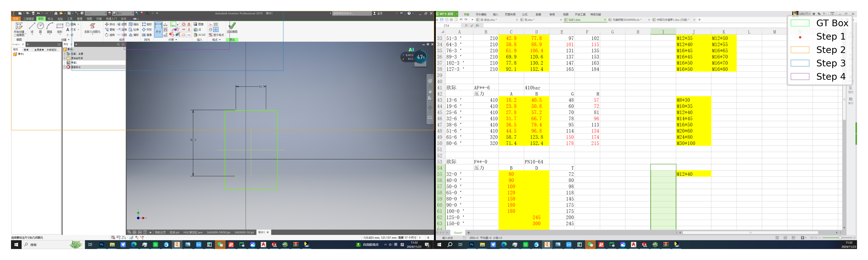Click the Mirror (镜像) pattern tool
Screen dimensions: 868x260
coord(146,35)
